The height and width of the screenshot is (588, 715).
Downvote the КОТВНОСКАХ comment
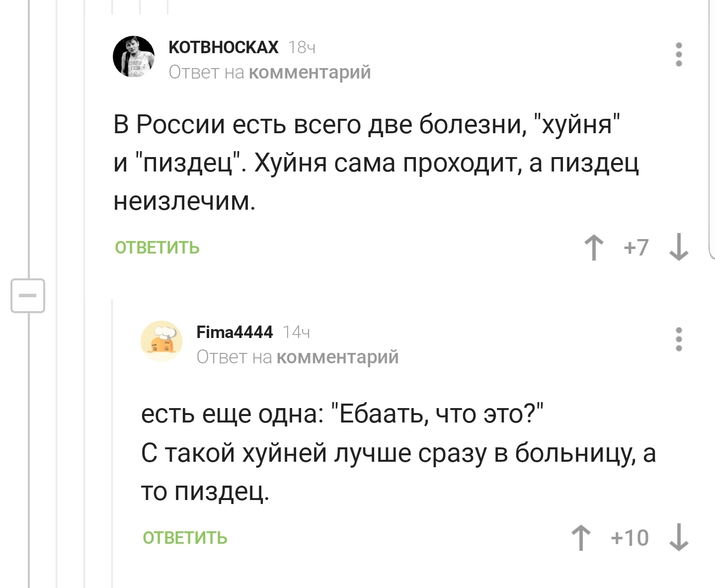(679, 248)
